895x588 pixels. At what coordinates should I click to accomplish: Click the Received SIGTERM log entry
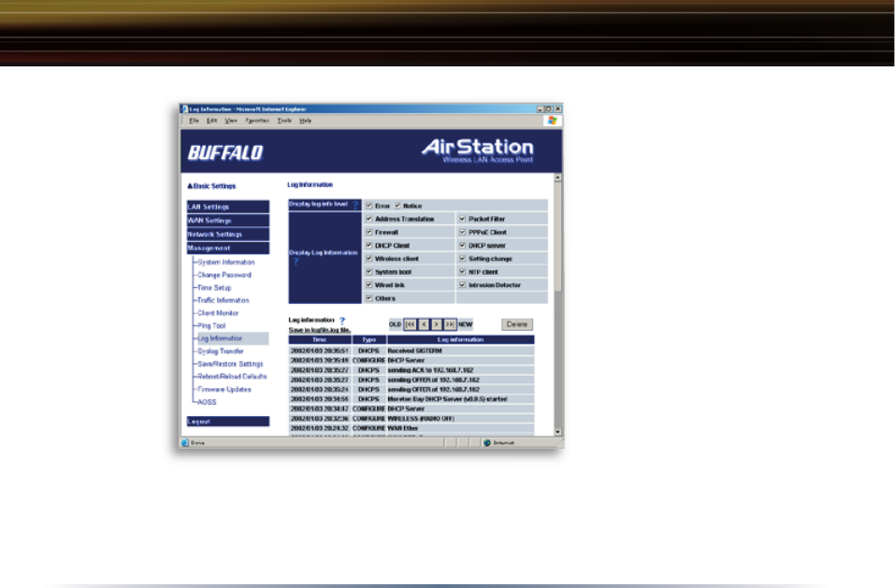pyautogui.click(x=414, y=351)
